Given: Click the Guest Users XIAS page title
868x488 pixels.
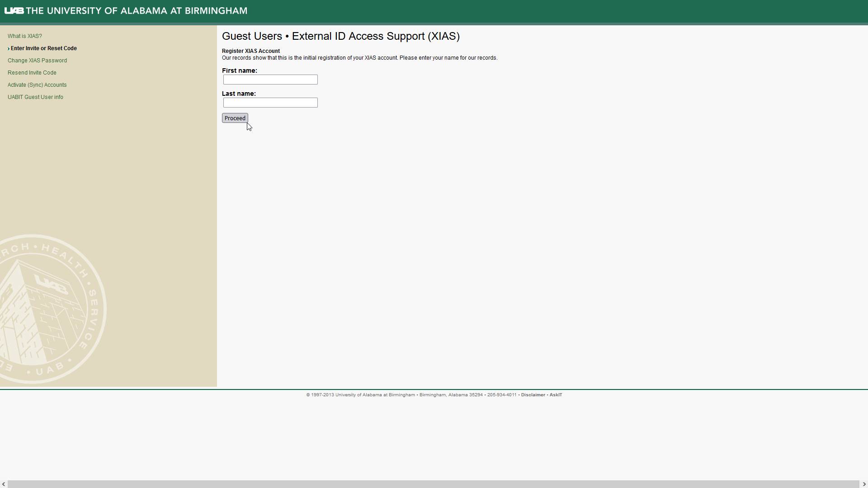Looking at the screenshot, I should tap(341, 36).
